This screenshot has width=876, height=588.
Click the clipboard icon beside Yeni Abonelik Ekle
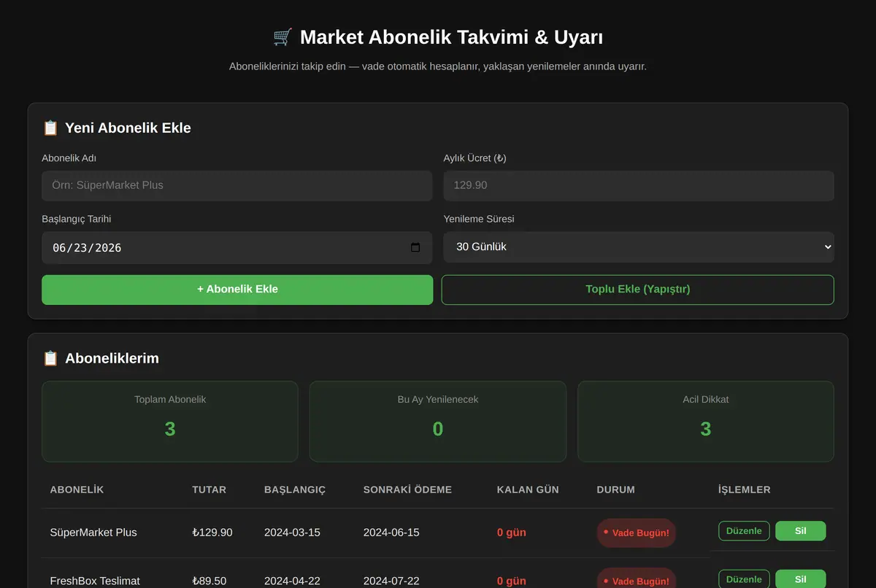tap(50, 128)
